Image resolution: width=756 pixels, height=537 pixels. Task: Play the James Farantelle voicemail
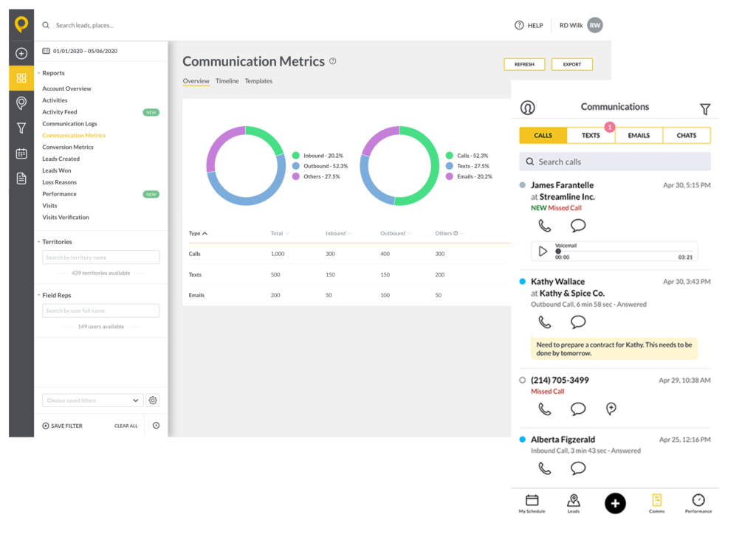(543, 252)
